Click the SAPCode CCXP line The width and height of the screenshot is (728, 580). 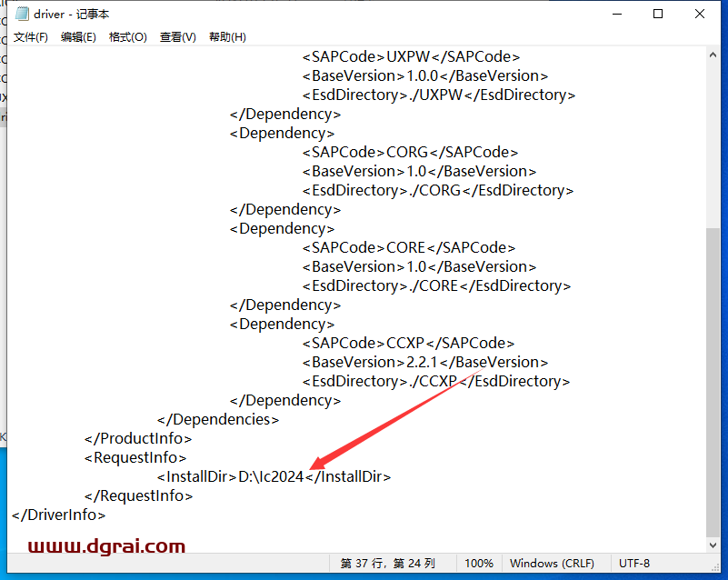(408, 343)
